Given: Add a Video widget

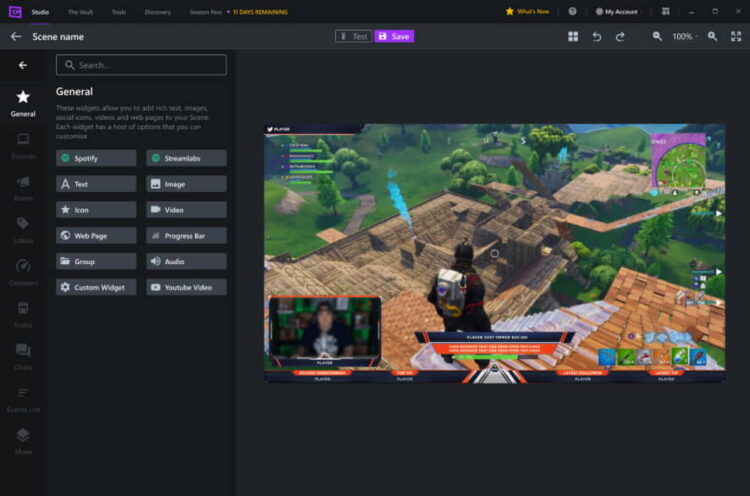Looking at the screenshot, I should point(187,209).
